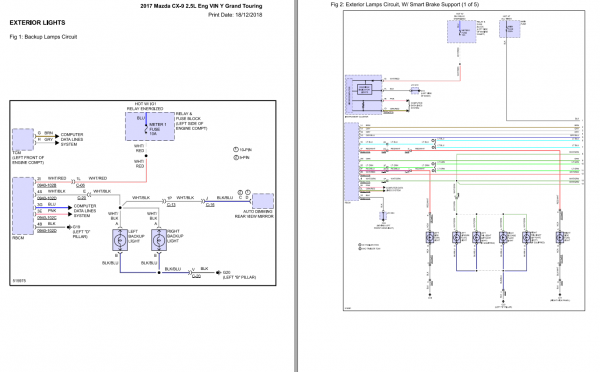Click the RBCM module box in Fig 1

coord(23,206)
